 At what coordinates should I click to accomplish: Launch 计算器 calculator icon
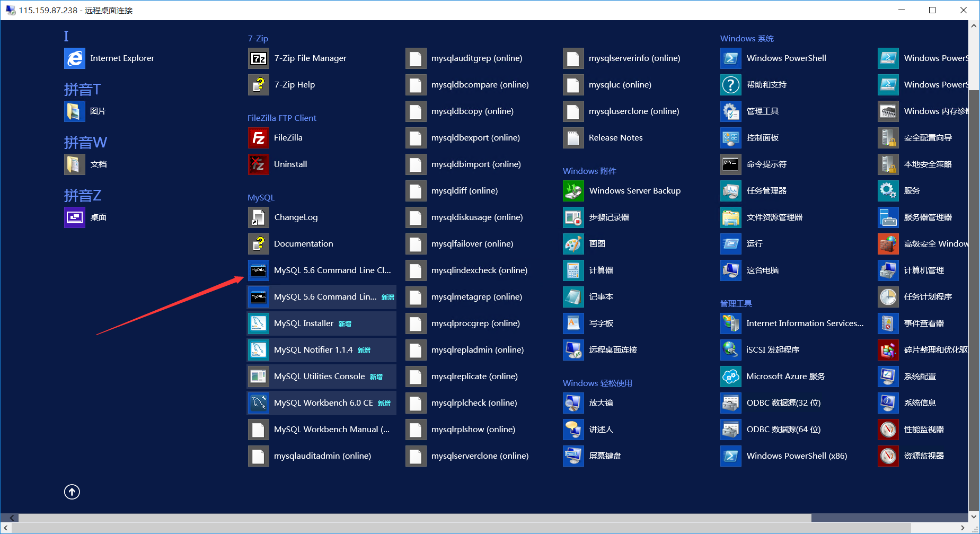573,270
